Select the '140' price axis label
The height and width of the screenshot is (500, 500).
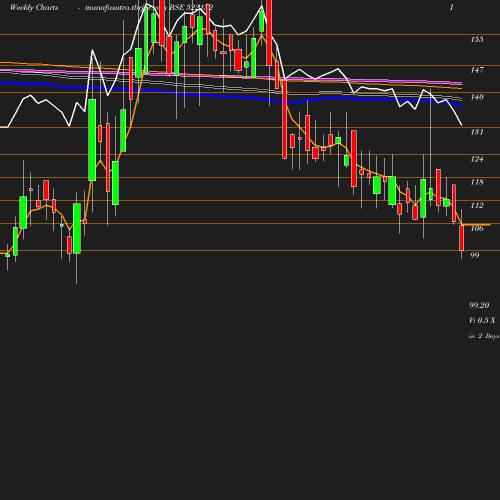pyautogui.click(x=477, y=97)
